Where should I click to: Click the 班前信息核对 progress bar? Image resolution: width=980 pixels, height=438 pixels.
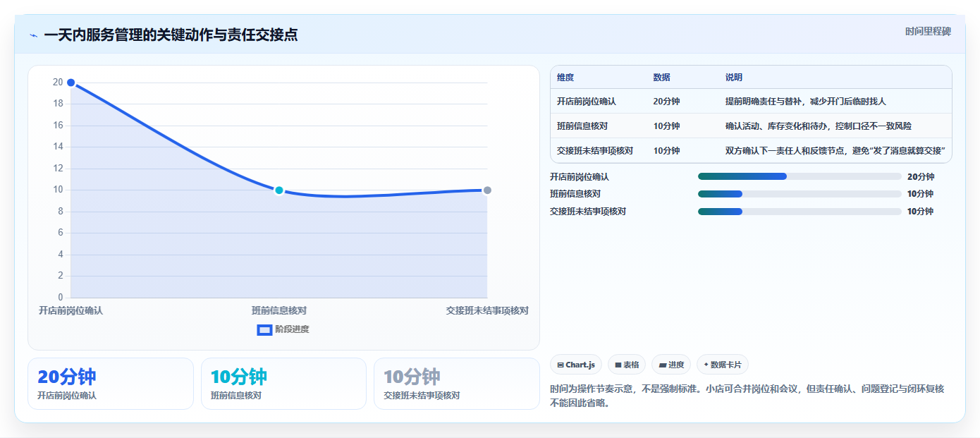[x=800, y=193]
